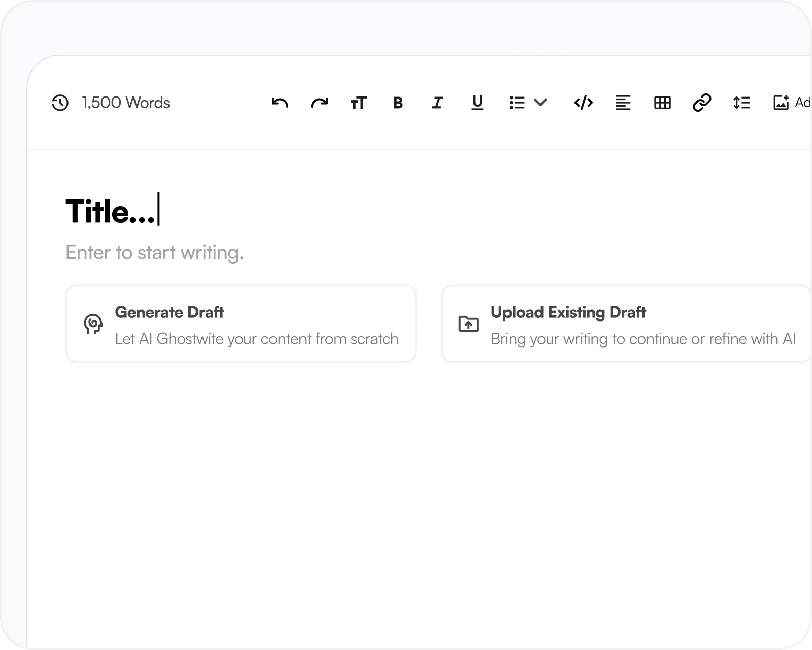Select Upload Existing Draft option
Viewport: 812px width, 650px height.
pyautogui.click(x=626, y=324)
